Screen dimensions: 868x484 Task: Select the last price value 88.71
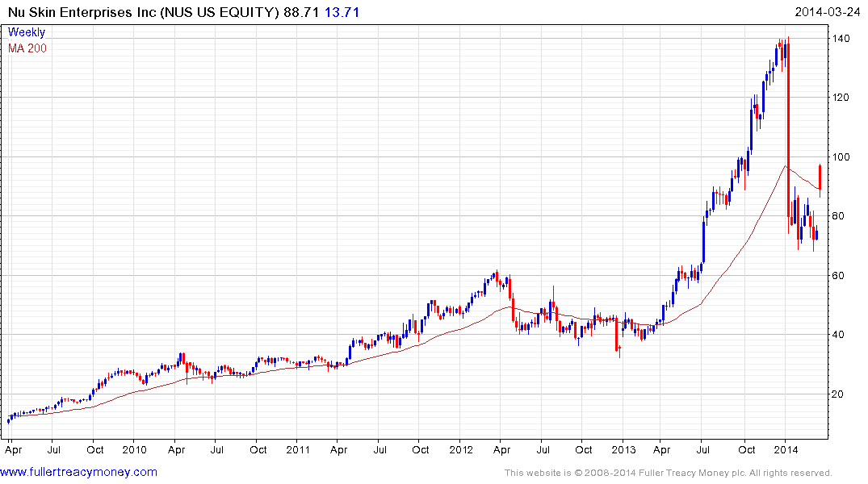[x=301, y=12]
